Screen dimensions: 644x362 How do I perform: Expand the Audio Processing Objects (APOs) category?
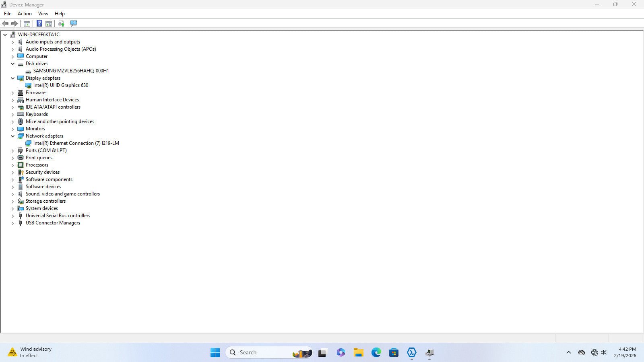click(x=13, y=49)
